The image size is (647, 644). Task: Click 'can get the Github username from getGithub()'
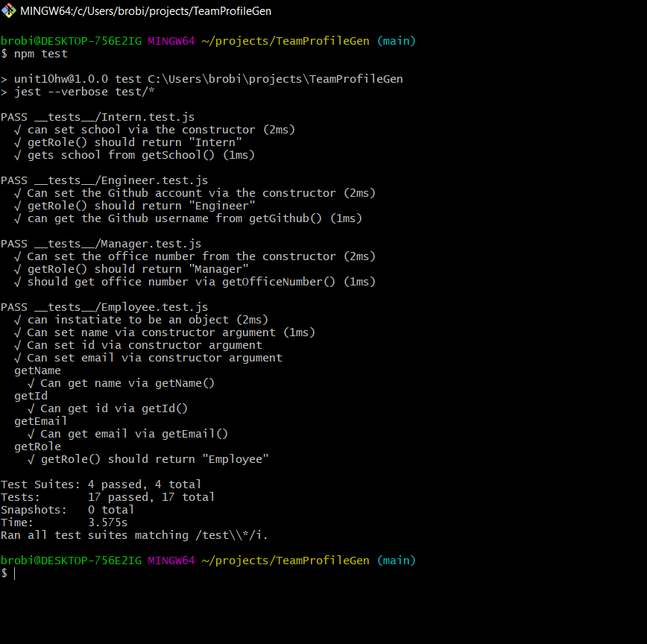click(x=188, y=218)
